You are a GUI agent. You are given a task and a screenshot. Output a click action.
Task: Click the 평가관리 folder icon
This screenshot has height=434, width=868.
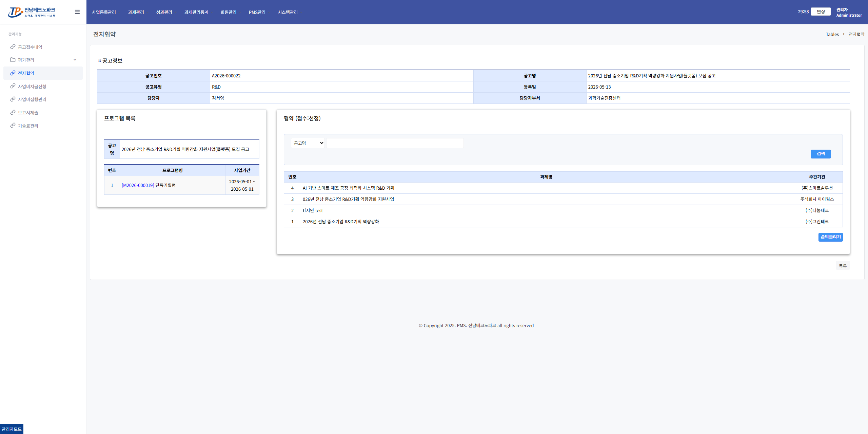coord(13,60)
